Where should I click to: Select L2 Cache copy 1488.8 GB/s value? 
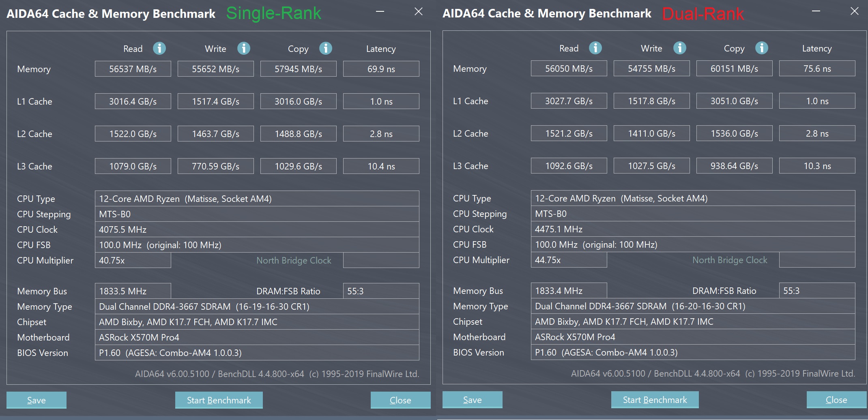[x=299, y=134]
